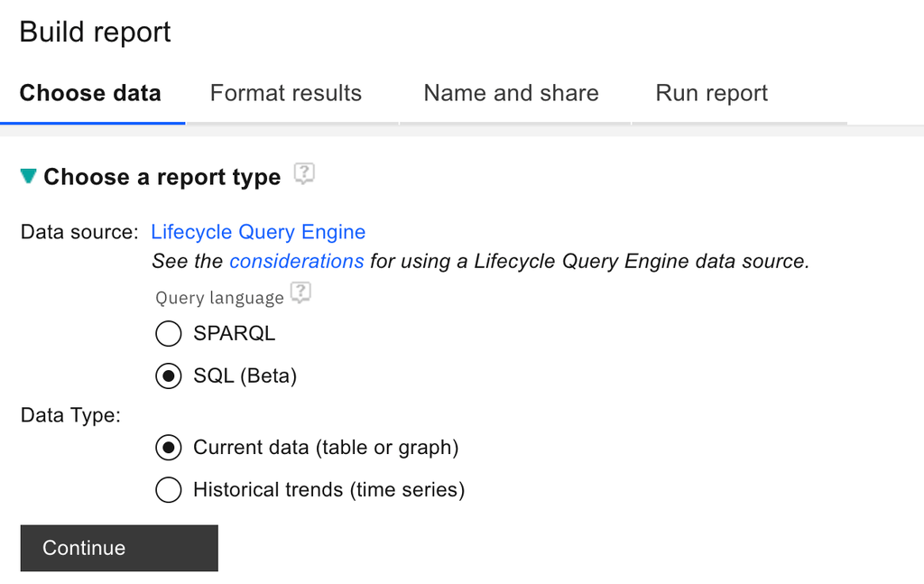
Task: Click the Query language help icon
Action: 301,293
